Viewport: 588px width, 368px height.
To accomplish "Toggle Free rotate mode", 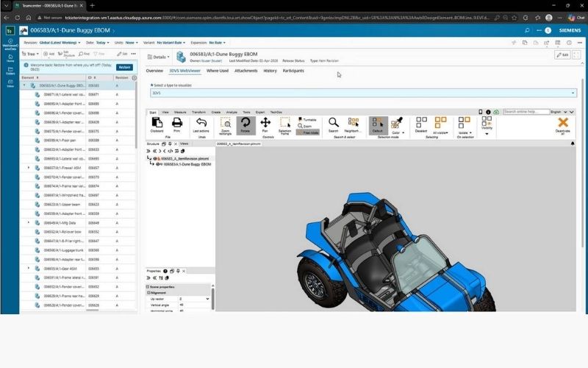I will tap(308, 132).
